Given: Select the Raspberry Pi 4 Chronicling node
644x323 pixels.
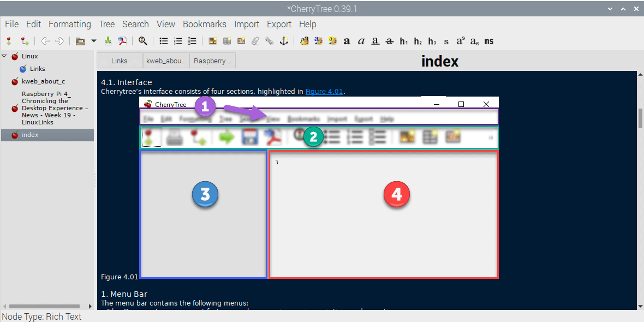Looking at the screenshot, I should coord(55,109).
